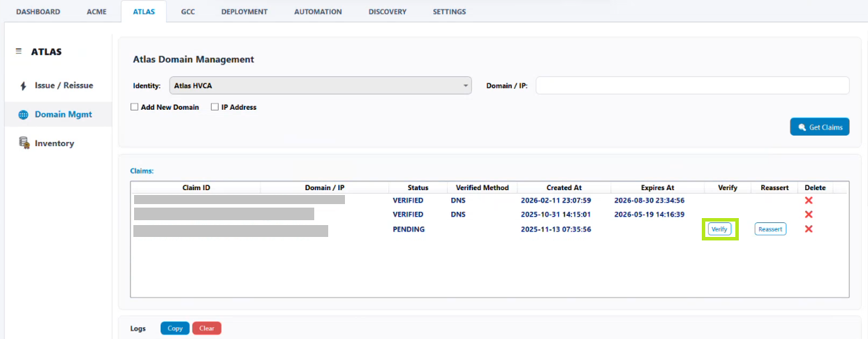Viewport: 868px width, 339px height.
Task: Enable the IP Address checkbox
Action: tap(214, 108)
